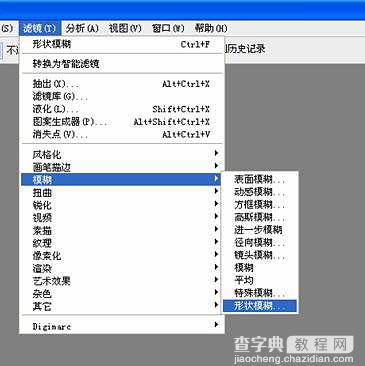Image resolution: width=365 pixels, height=366 pixels.
Task: Open 图案生成器(P)...
Action: pyautogui.click(x=122, y=122)
